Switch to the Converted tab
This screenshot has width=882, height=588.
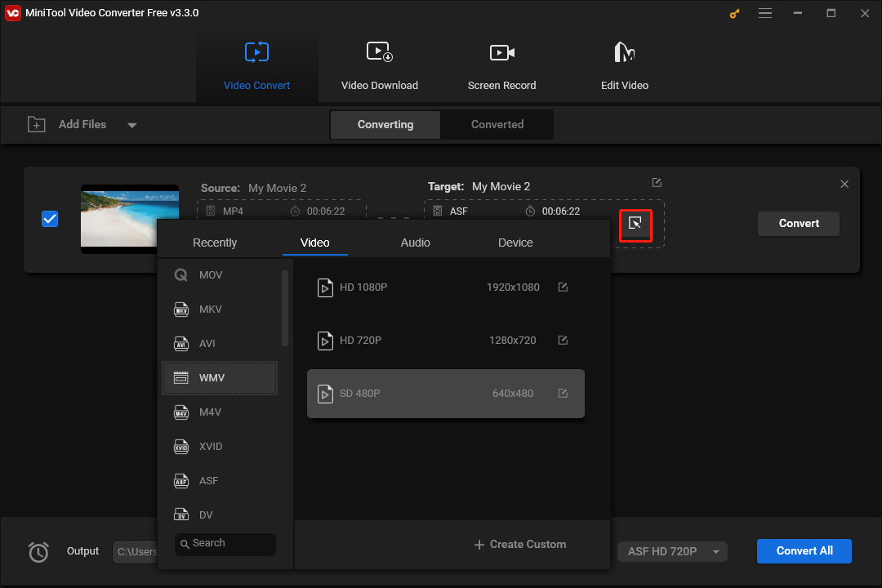[x=497, y=124]
